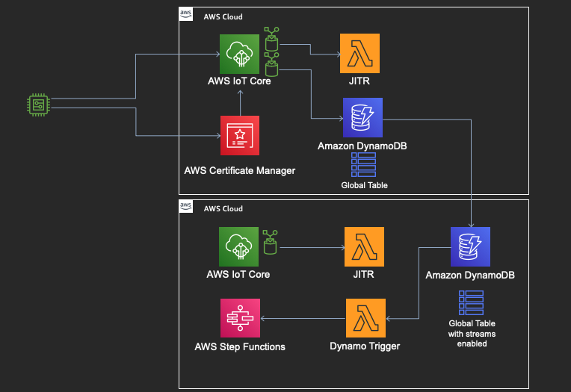Viewport: 571px width, 392px height.
Task: Select JITR Lambda icon in lower cloud
Action: [x=364, y=247]
